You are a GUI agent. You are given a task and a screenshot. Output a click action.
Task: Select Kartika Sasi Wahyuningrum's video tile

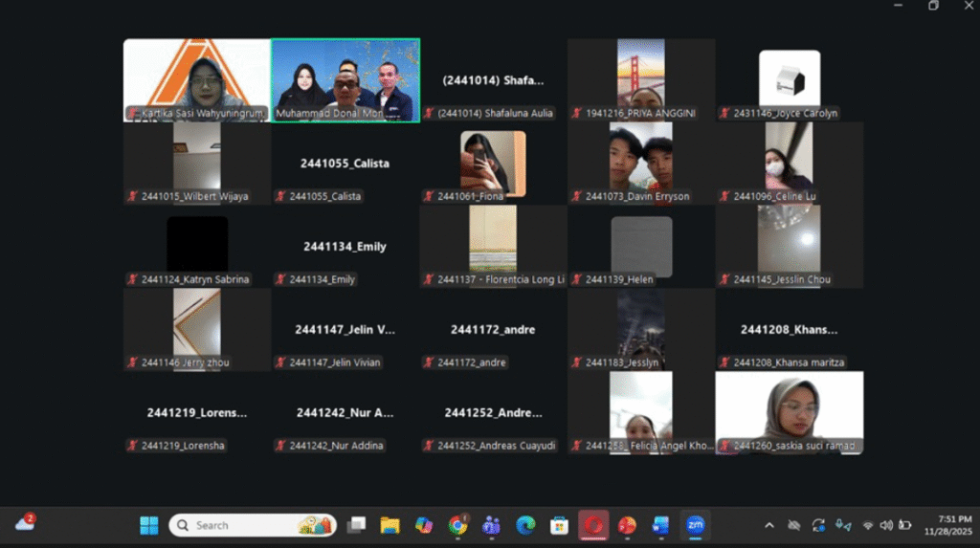(x=197, y=80)
